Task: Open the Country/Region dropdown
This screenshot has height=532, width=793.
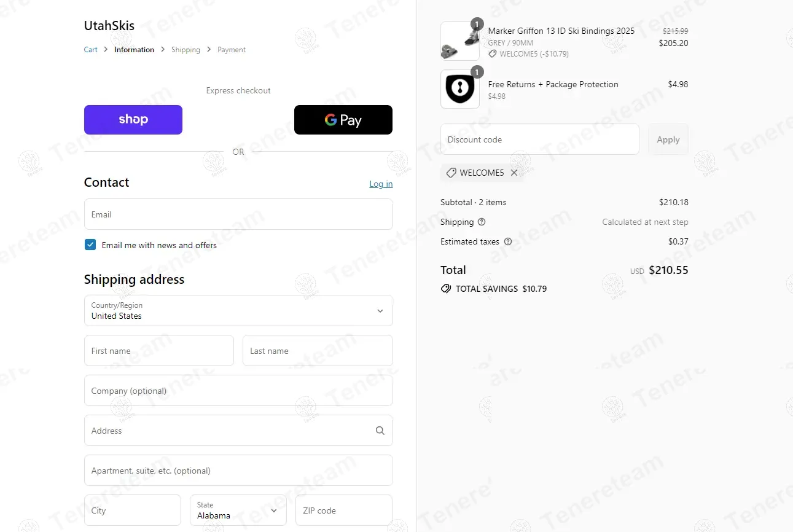Action: click(238, 311)
